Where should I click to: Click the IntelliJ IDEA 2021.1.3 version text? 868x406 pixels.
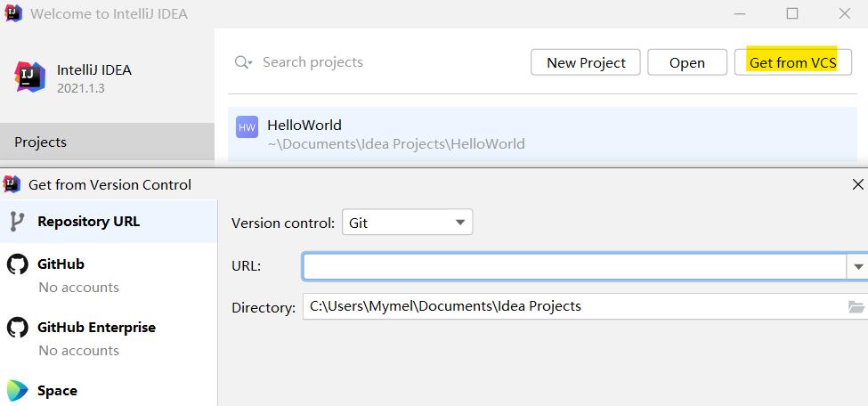tap(80, 89)
